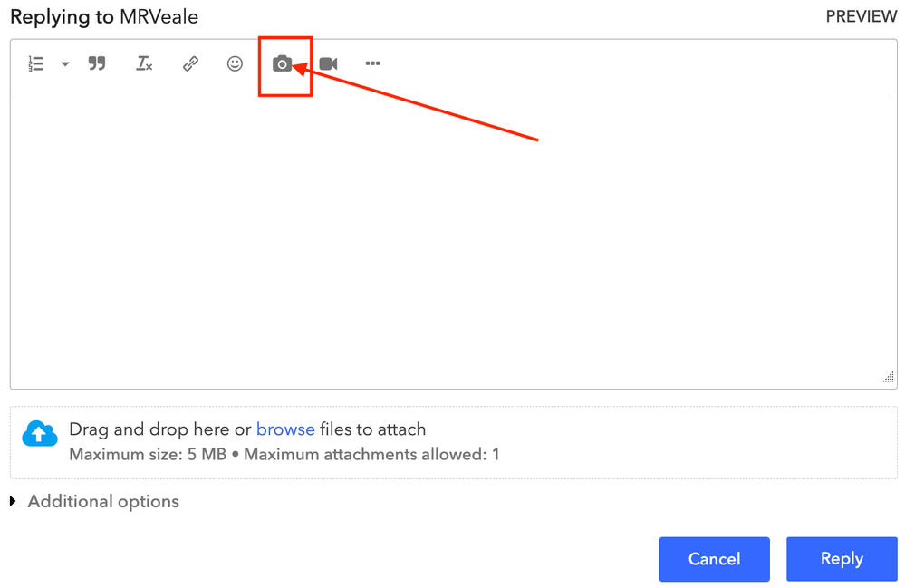The image size is (905, 588).
Task: Click the MRVeale username in heading
Action: (x=159, y=16)
